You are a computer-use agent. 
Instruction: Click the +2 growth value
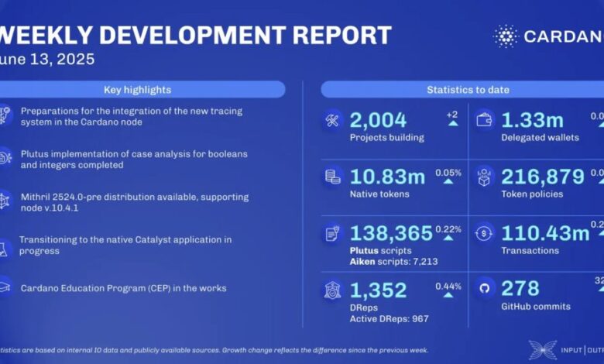click(452, 115)
